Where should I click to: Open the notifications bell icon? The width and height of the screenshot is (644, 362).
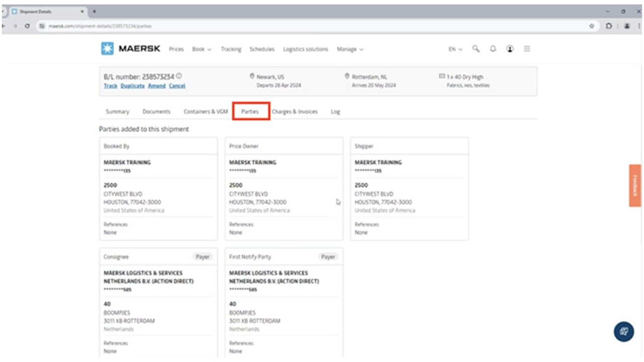point(493,49)
